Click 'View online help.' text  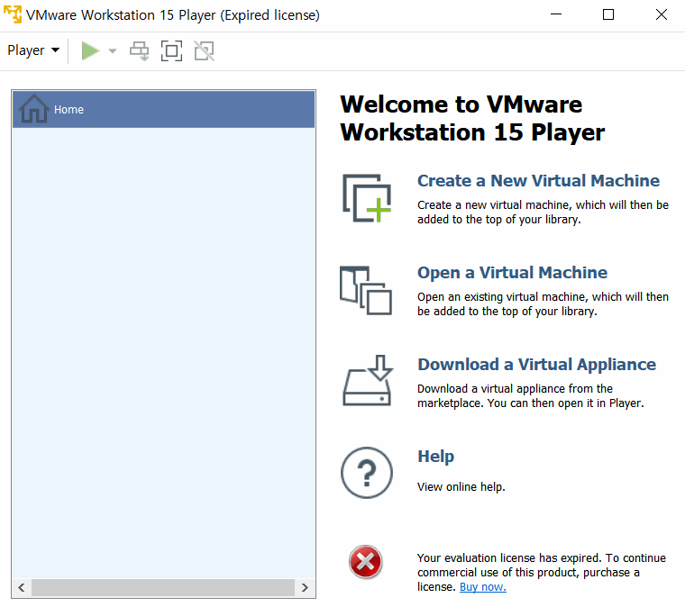[x=461, y=487]
